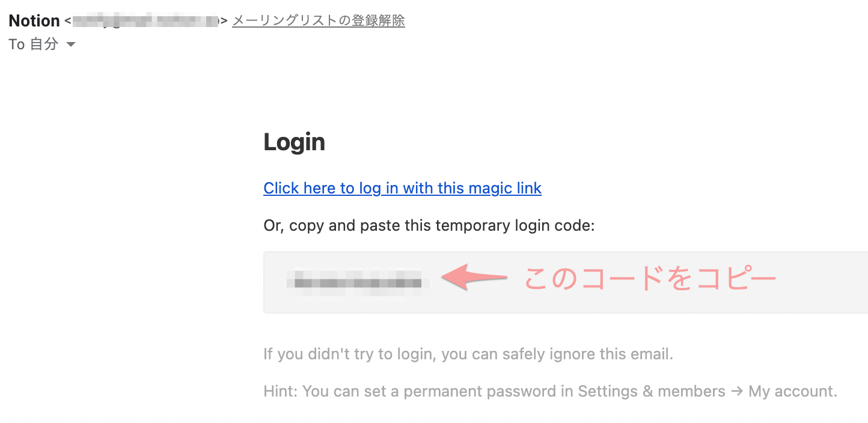
Task: Click the Notion sender name
Action: [34, 21]
